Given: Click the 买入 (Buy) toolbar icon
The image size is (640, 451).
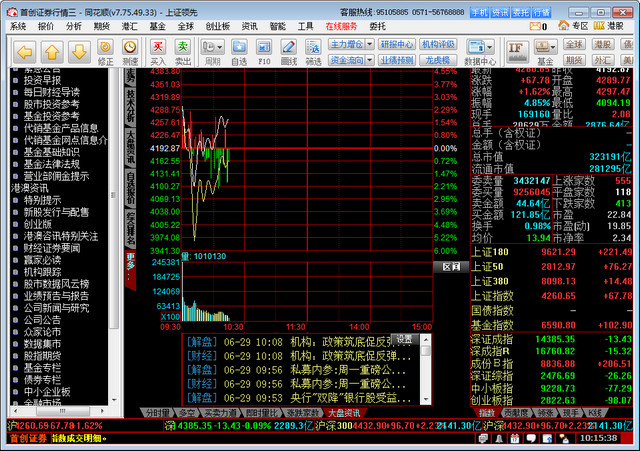Looking at the screenshot, I should tap(158, 50).
